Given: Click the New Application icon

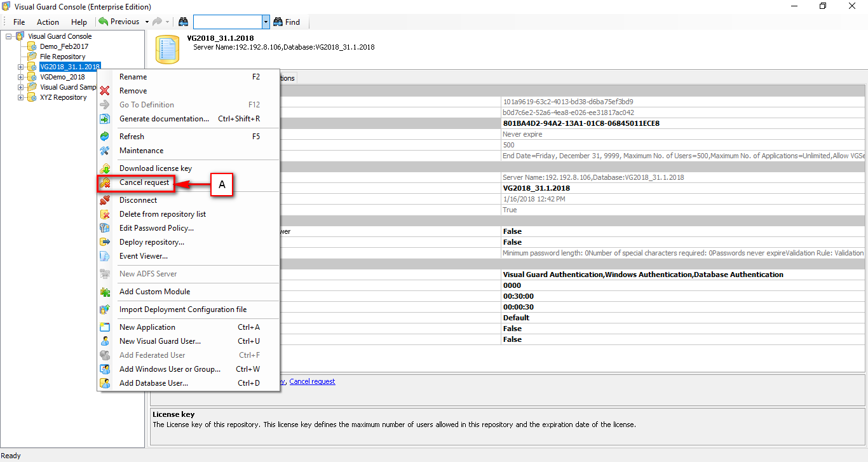Looking at the screenshot, I should coord(105,327).
